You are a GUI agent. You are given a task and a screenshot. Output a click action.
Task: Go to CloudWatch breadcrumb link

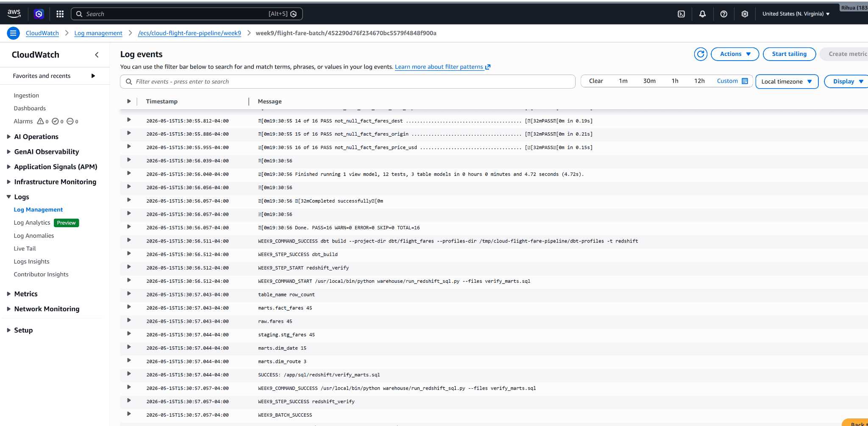point(42,33)
